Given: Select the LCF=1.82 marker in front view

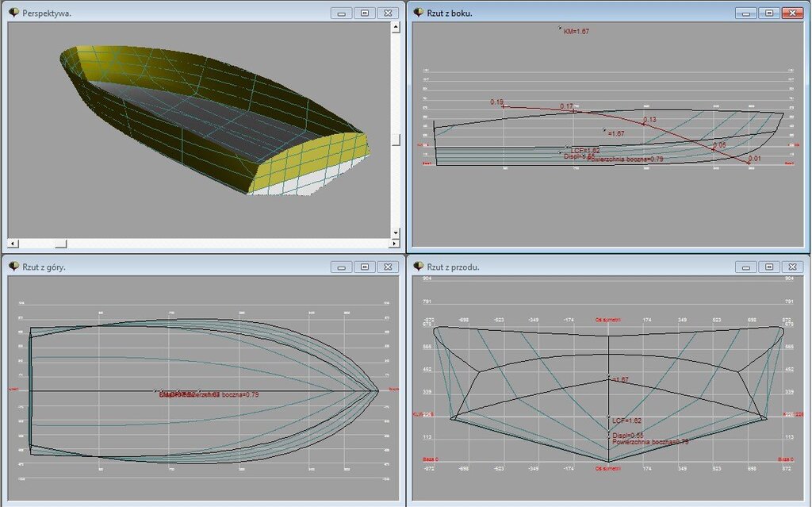Looking at the screenshot, I should [x=609, y=418].
